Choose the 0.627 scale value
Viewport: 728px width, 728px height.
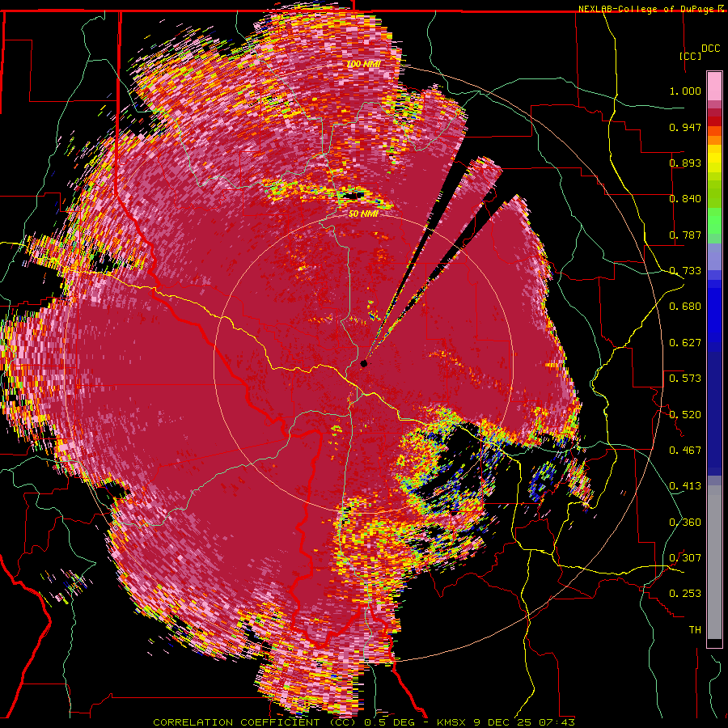pyautogui.click(x=685, y=343)
